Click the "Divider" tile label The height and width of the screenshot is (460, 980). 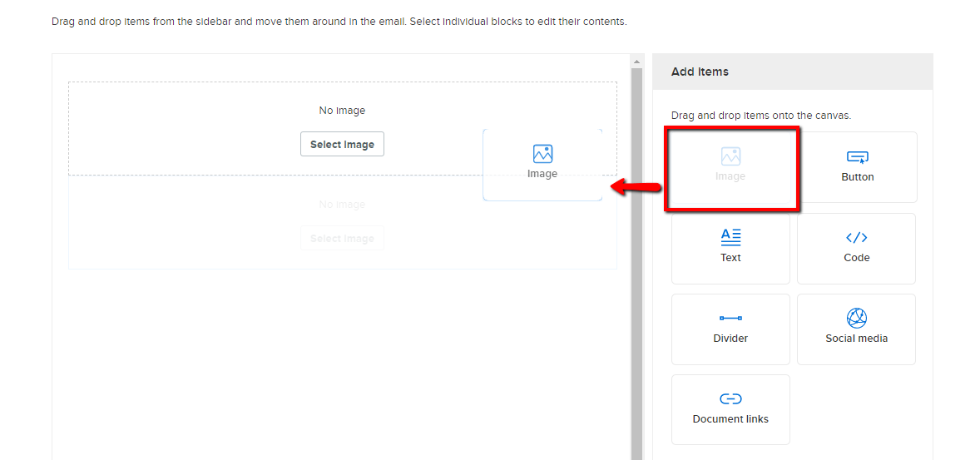pyautogui.click(x=730, y=339)
